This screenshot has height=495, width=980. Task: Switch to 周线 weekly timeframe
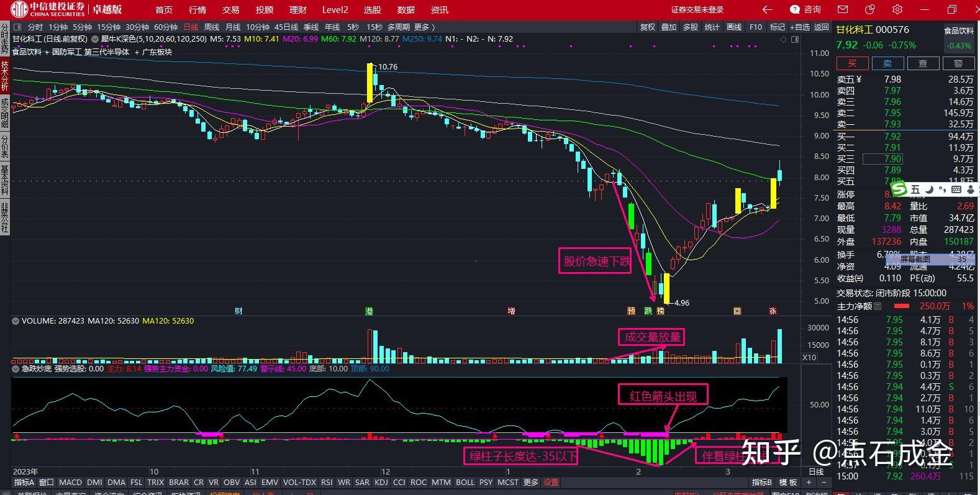(x=212, y=27)
